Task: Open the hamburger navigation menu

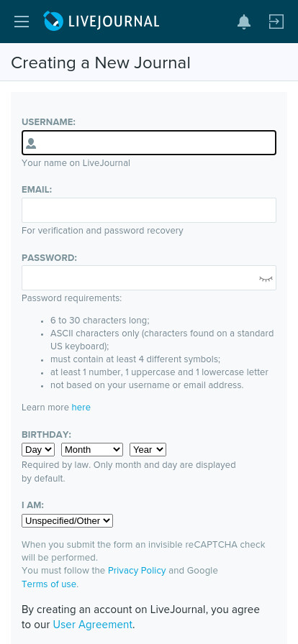Action: tap(22, 22)
